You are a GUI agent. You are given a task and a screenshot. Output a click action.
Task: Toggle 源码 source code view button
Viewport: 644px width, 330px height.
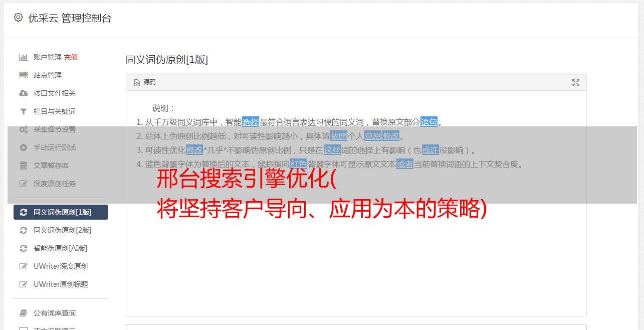click(145, 82)
